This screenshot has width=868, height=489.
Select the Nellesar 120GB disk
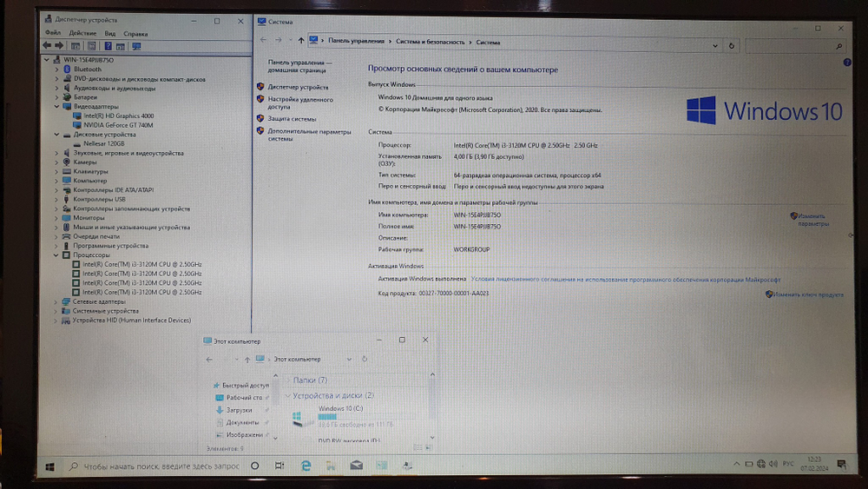point(103,143)
